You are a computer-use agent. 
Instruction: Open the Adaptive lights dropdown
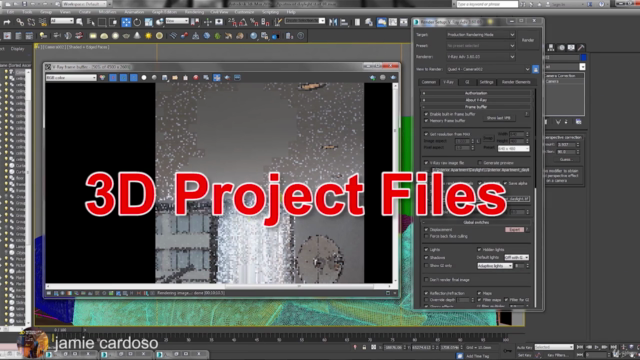coord(495,266)
